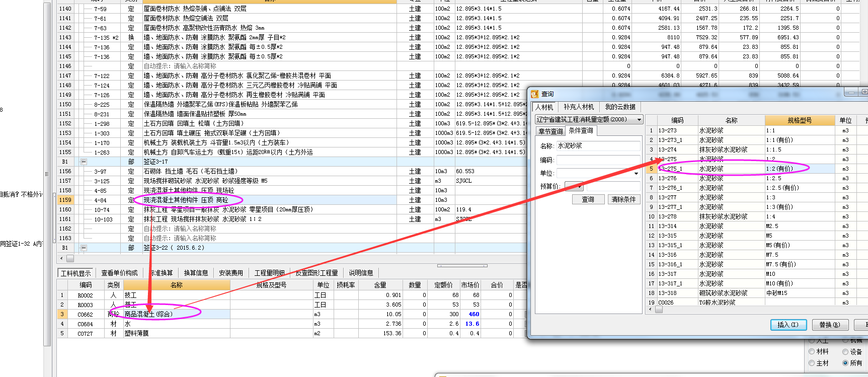
Task: Click the 查询 dialog title icon
Action: click(x=534, y=94)
